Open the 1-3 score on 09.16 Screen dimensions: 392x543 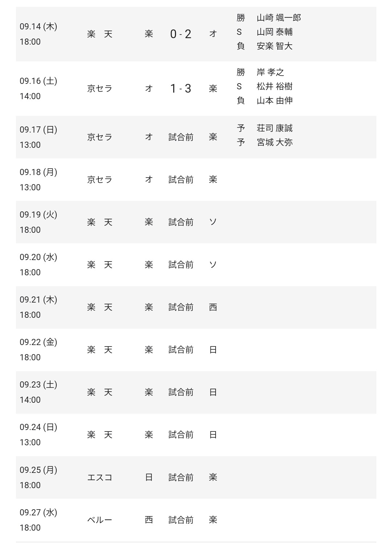181,89
